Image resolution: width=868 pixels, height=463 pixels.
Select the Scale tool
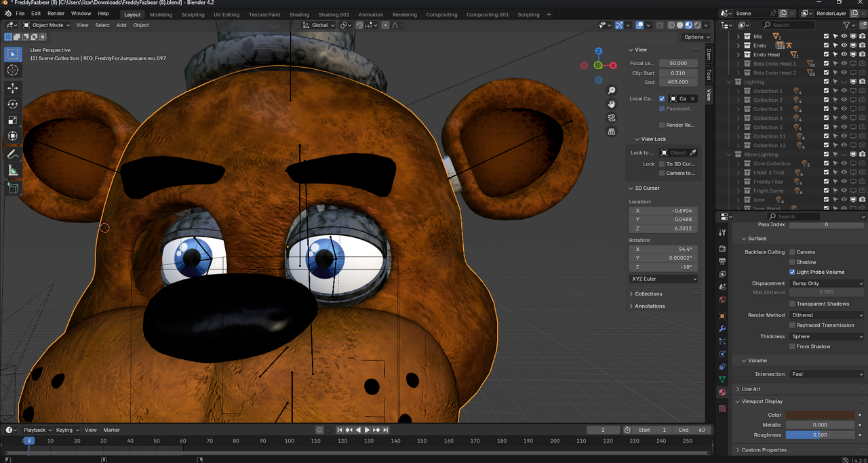[x=13, y=120]
